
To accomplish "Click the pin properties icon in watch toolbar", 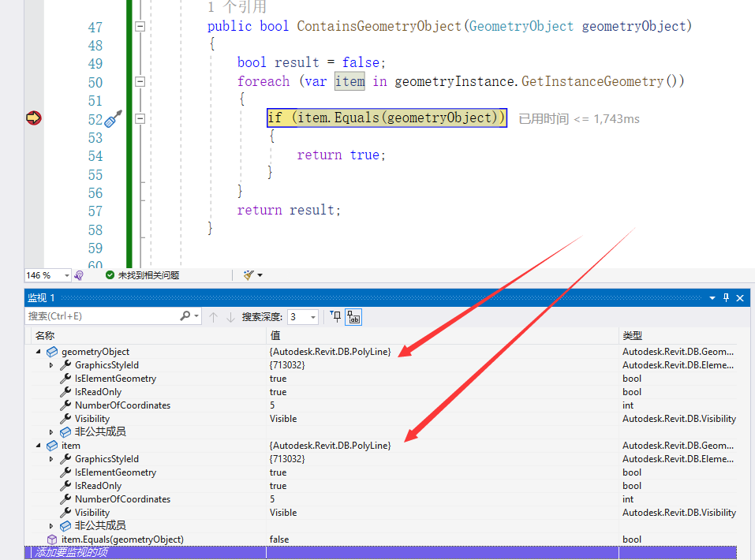I will point(335,316).
